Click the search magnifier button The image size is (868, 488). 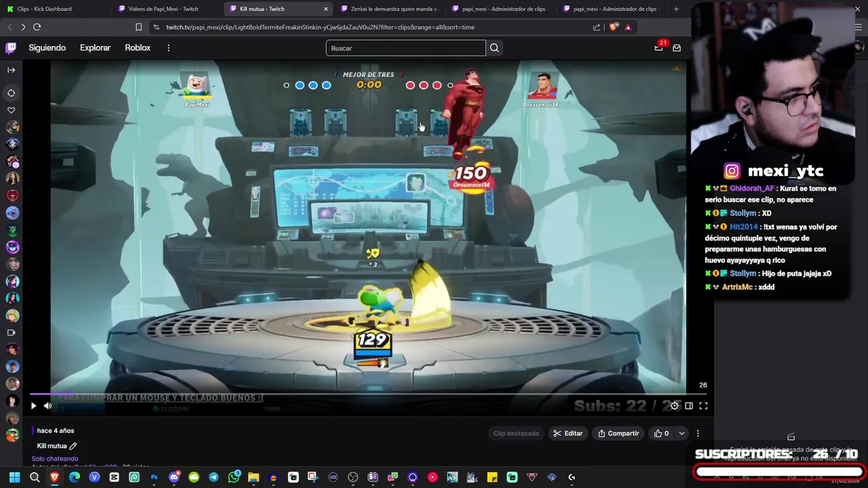[x=494, y=48]
